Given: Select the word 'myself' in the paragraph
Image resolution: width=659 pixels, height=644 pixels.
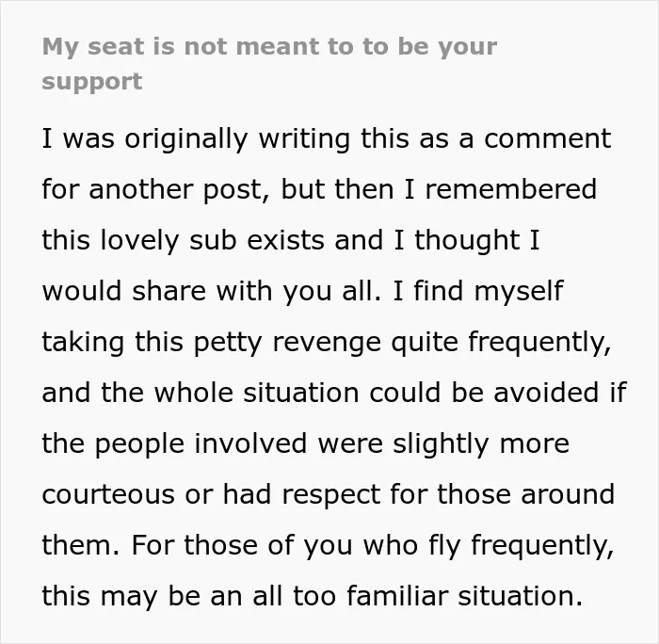Looking at the screenshot, I should pyautogui.click(x=519, y=291).
